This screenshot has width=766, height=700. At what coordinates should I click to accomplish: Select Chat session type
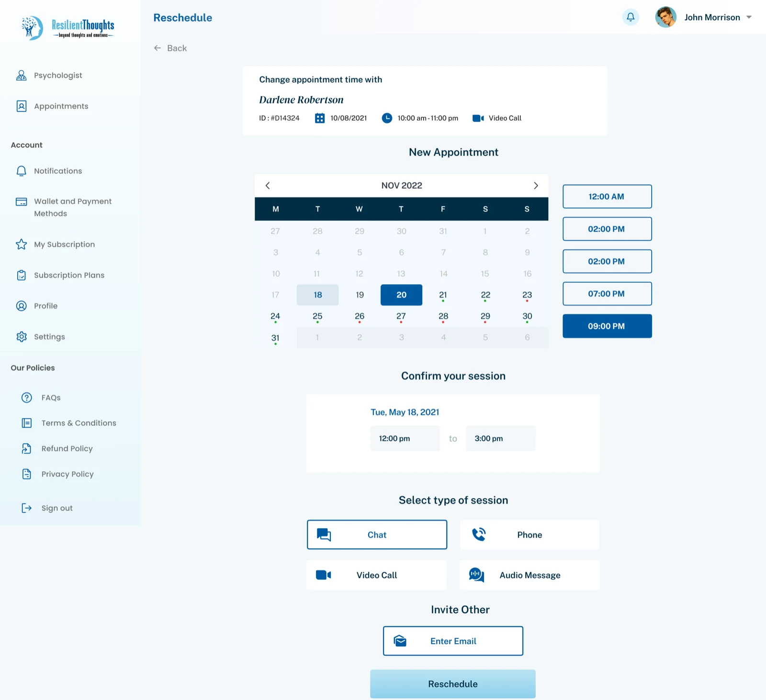click(377, 535)
